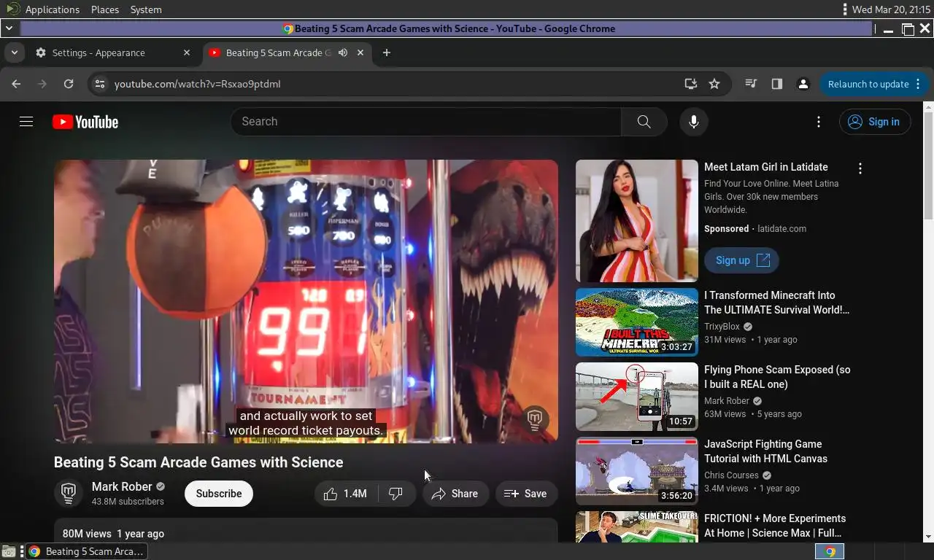934x560 pixels.
Task: Click 43.8M subscribers text
Action: [x=128, y=502]
